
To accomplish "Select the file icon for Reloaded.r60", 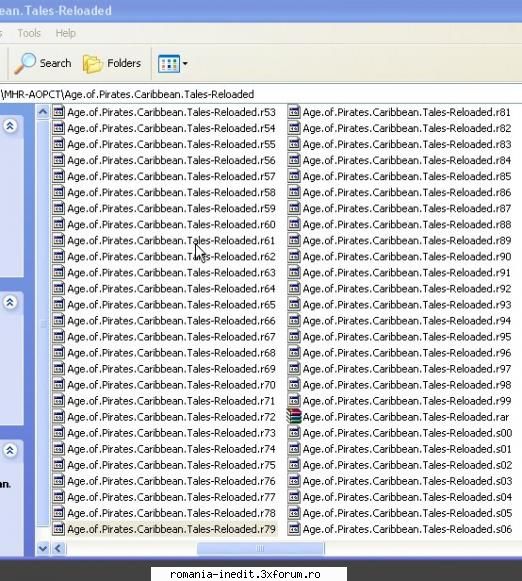I will click(x=59, y=224).
